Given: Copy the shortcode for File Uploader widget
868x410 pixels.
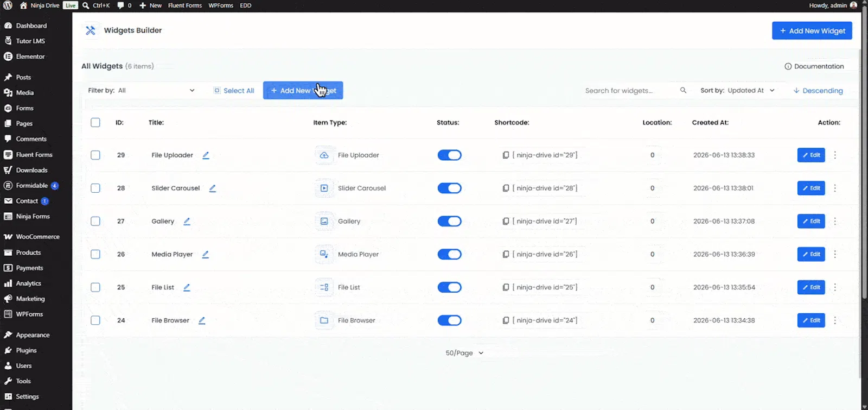Looking at the screenshot, I should click(506, 155).
